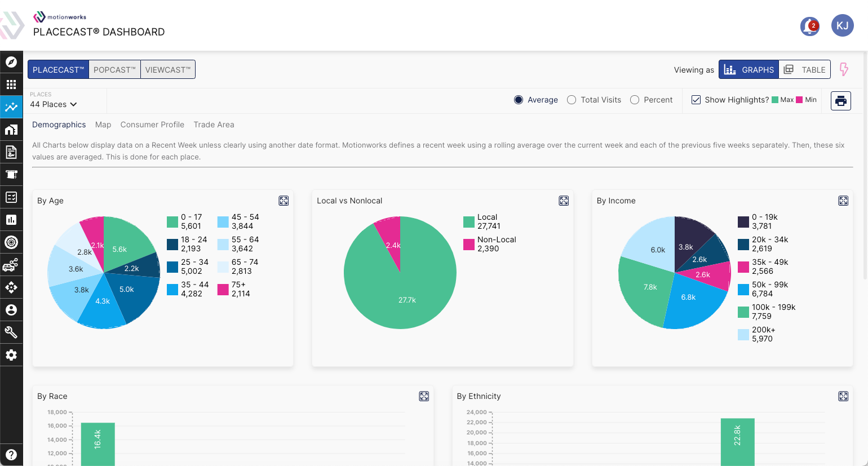Open the help question mark icon
The image size is (868, 466).
pyautogui.click(x=11, y=455)
